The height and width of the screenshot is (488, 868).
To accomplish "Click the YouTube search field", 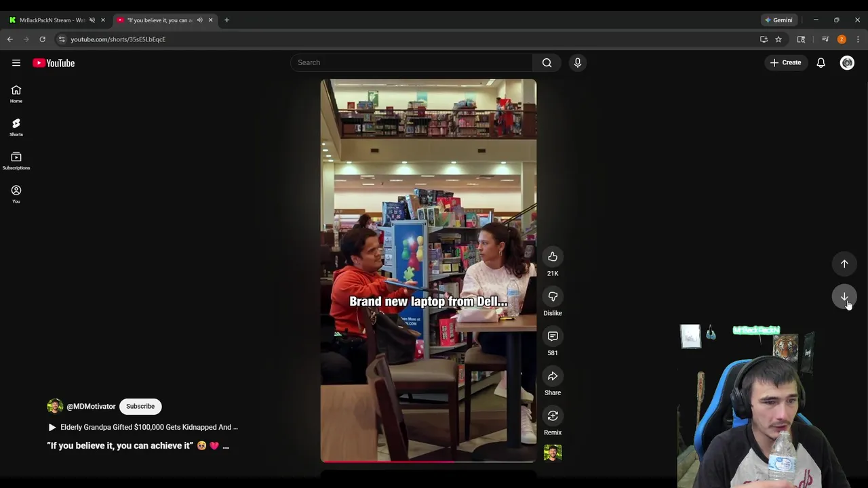I will pos(412,62).
